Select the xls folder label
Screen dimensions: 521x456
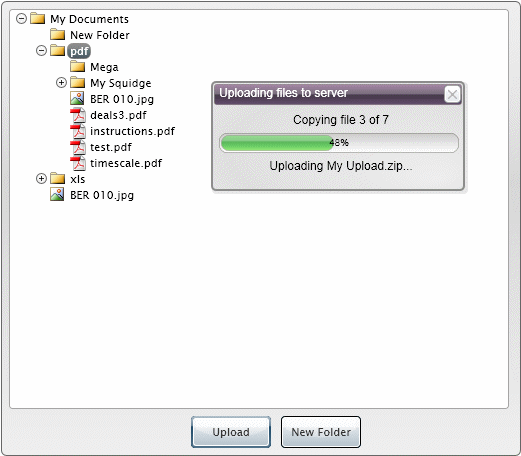(78, 179)
